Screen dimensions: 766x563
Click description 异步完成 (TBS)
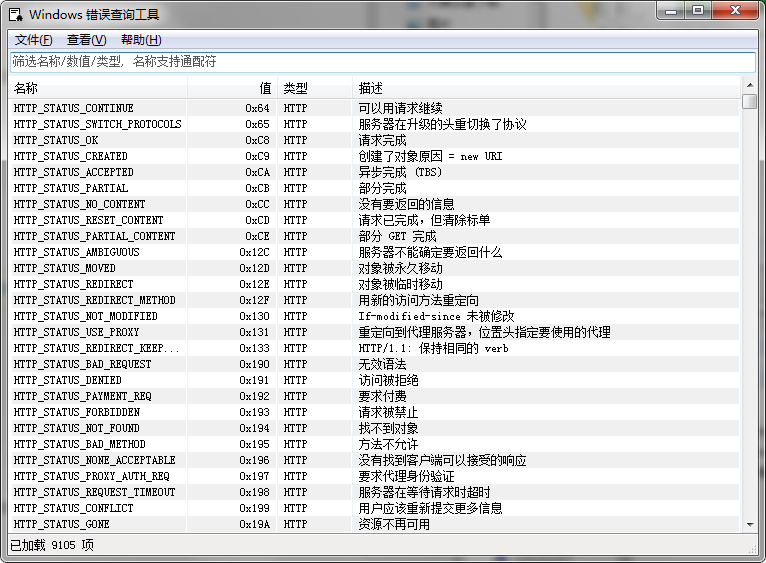(x=400, y=172)
